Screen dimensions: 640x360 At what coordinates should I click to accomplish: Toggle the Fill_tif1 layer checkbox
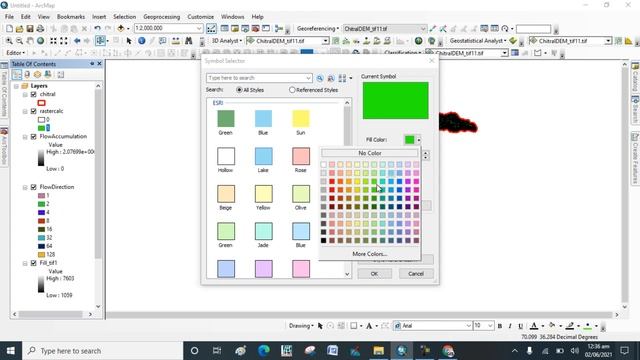(33, 263)
